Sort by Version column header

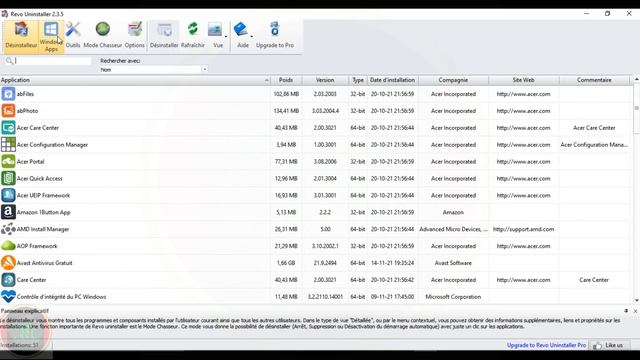pyautogui.click(x=325, y=80)
